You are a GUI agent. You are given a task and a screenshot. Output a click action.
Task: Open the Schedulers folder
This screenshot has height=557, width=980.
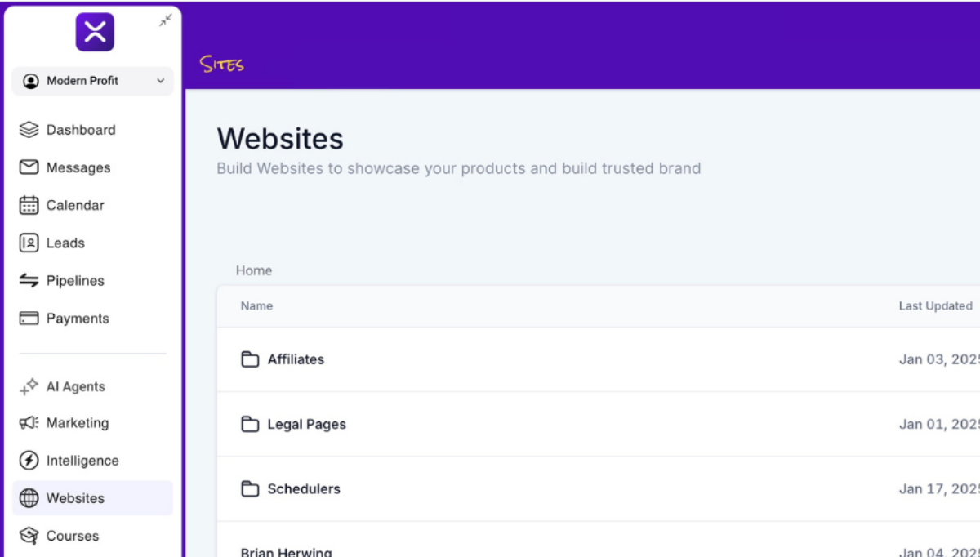[303, 489]
